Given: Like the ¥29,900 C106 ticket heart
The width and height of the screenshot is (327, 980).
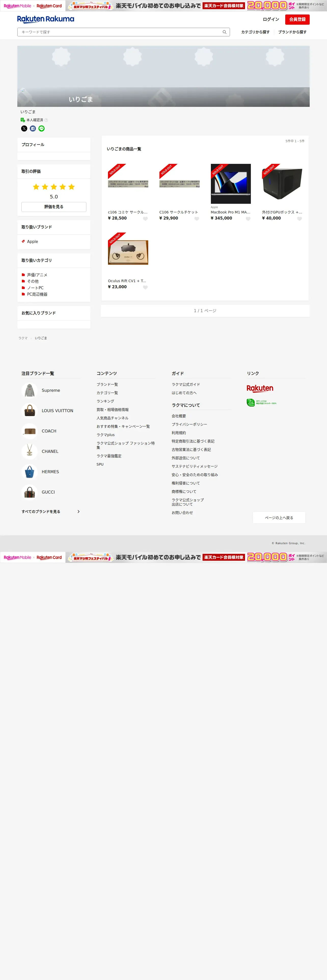Looking at the screenshot, I should click(x=196, y=219).
